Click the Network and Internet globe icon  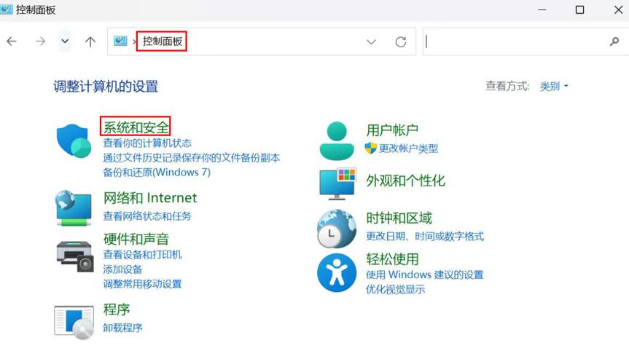pyautogui.click(x=74, y=207)
